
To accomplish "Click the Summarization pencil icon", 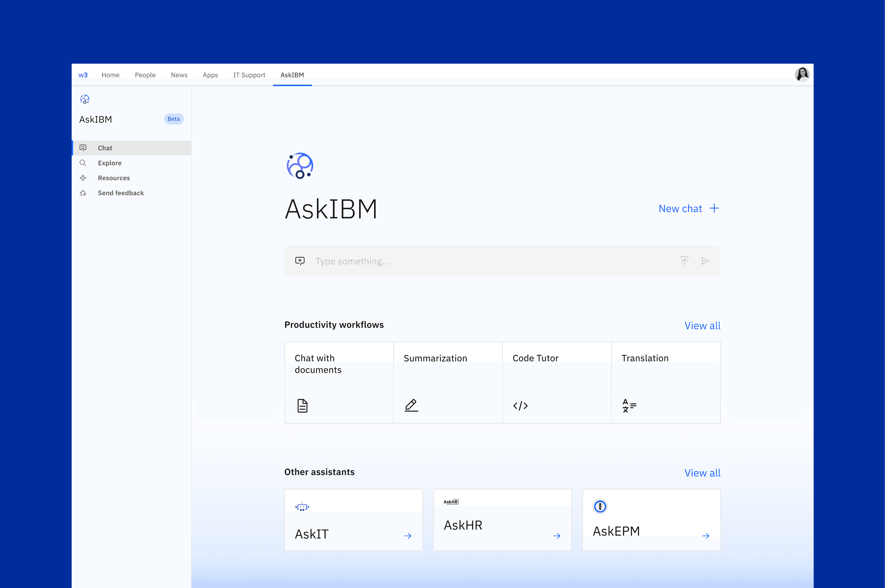I will point(411,405).
